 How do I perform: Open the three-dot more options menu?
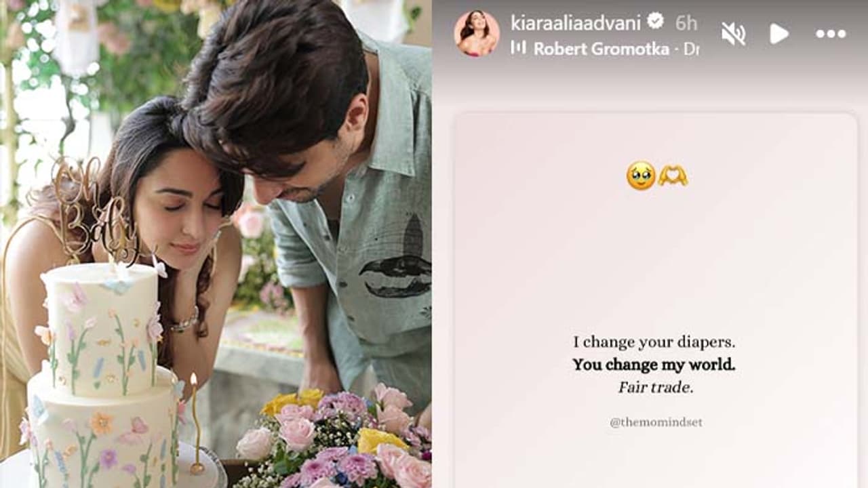831,34
